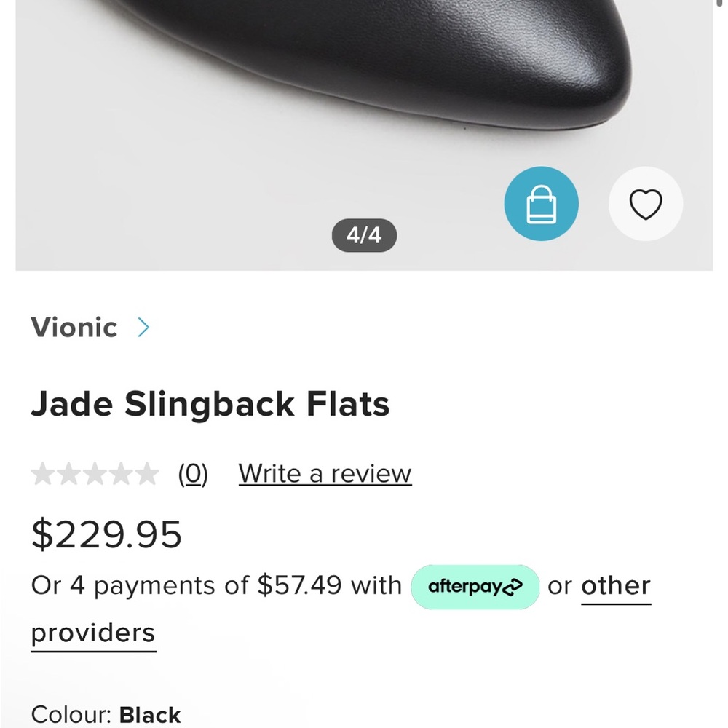Viewport: 728px width, 728px height.
Task: Select the fifth rating star
Action: [146, 473]
